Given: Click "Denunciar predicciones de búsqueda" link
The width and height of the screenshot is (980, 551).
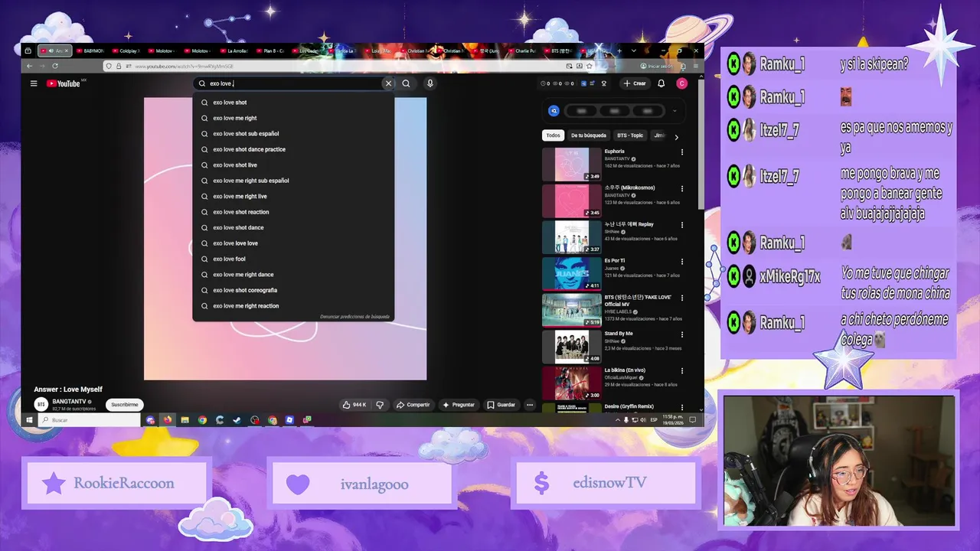Looking at the screenshot, I should coord(354,317).
